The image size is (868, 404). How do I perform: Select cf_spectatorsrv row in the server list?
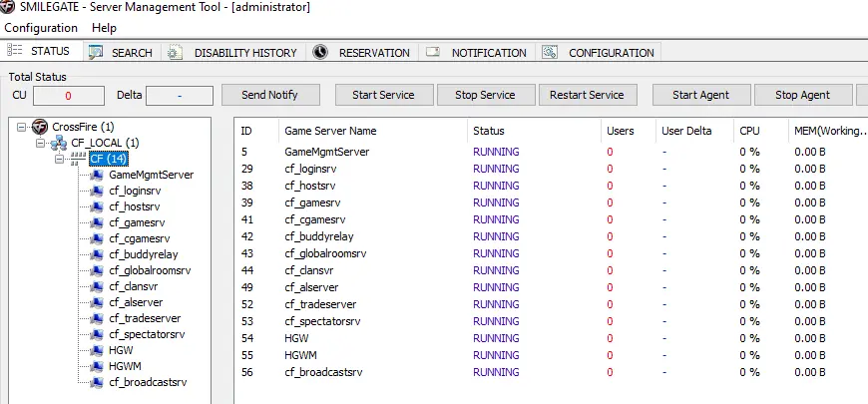tap(551, 321)
